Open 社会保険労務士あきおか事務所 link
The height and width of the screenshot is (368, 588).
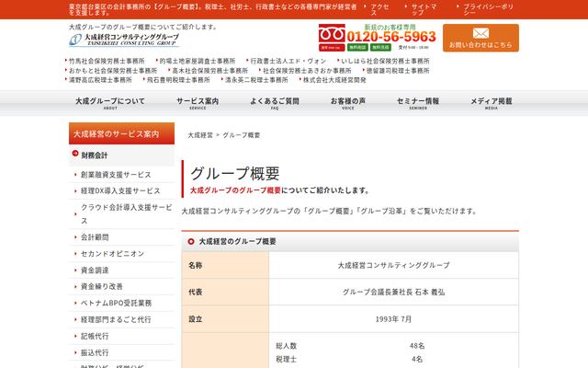pyautogui.click(x=307, y=71)
